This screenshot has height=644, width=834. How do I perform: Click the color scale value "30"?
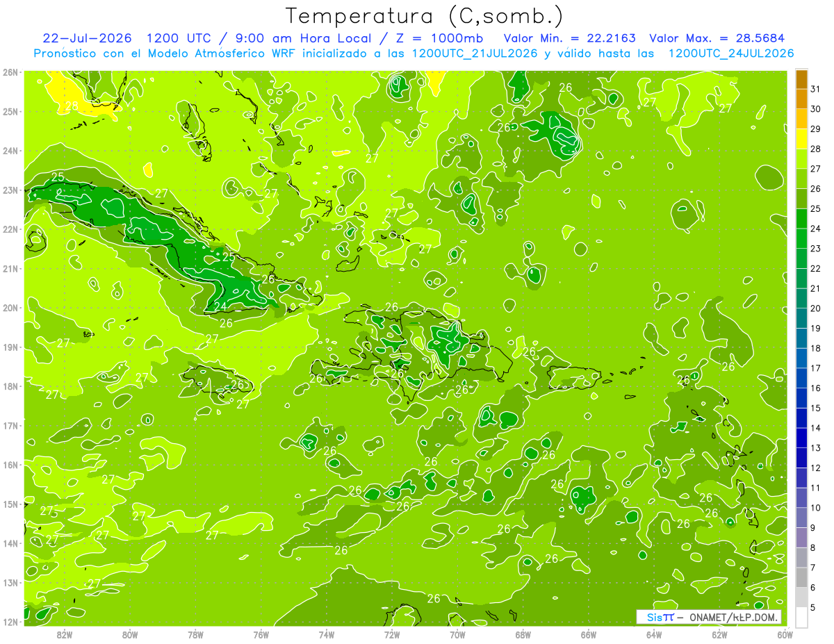tap(815, 110)
